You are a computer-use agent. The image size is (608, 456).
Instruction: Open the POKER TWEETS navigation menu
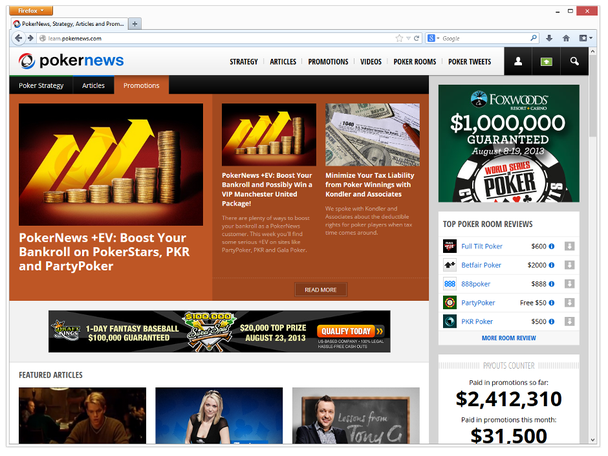tap(470, 62)
